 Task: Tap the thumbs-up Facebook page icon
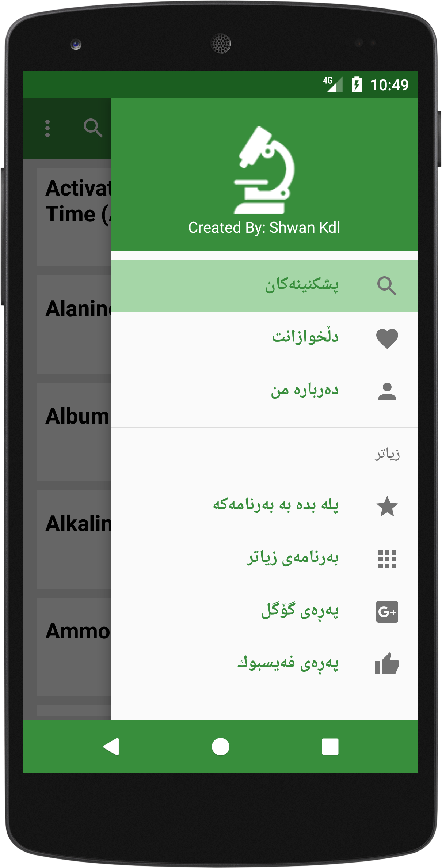coord(387,664)
